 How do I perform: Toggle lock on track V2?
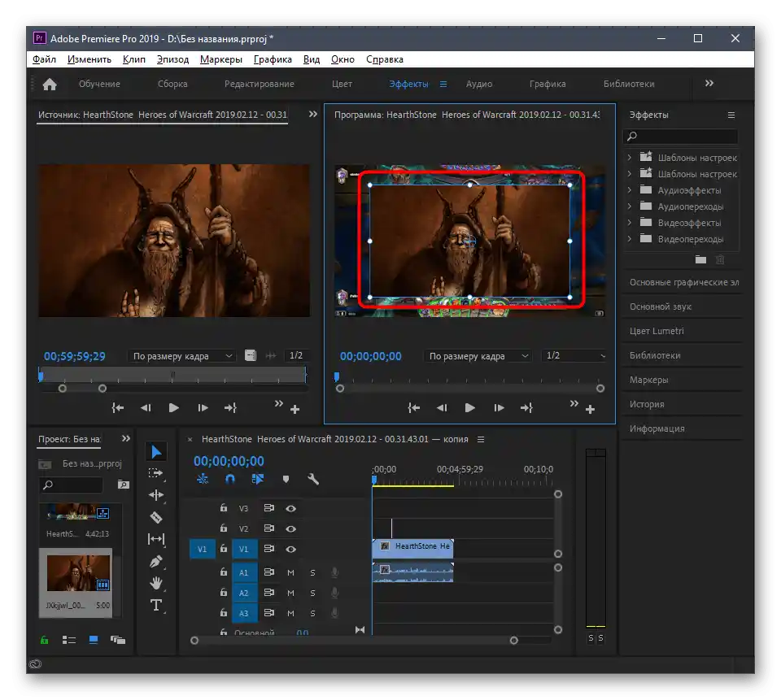pos(224,528)
